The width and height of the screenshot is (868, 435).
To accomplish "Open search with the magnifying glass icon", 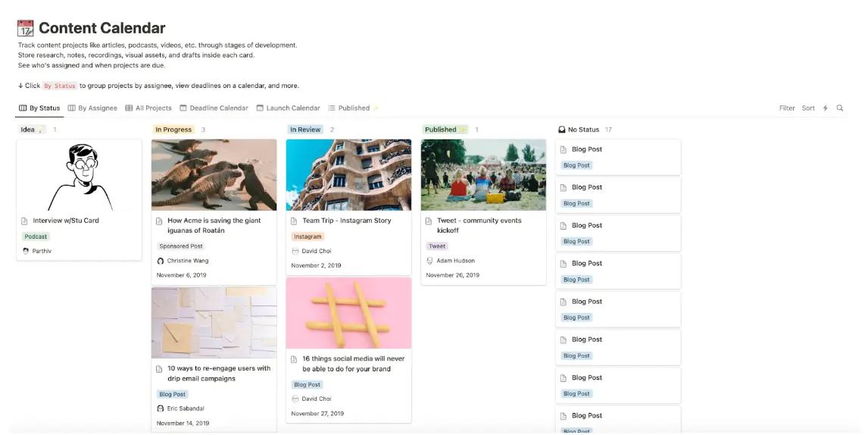I will pyautogui.click(x=840, y=108).
